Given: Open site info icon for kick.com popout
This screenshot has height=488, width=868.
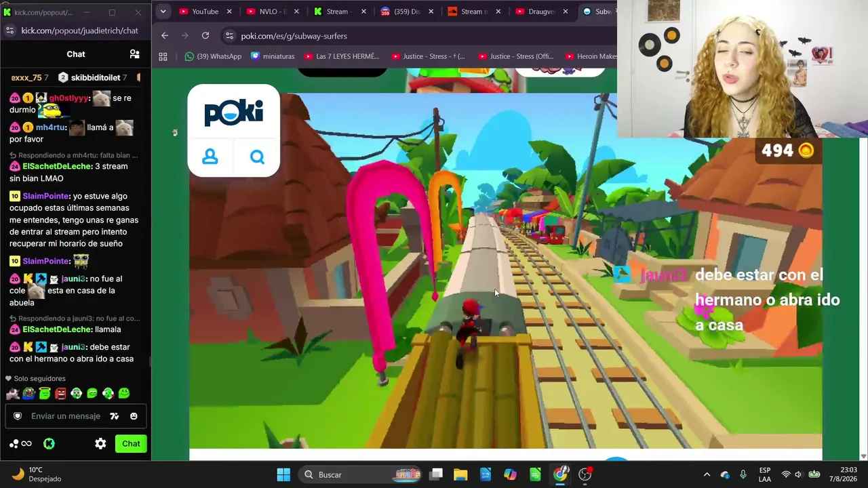Looking at the screenshot, I should 9,30.
